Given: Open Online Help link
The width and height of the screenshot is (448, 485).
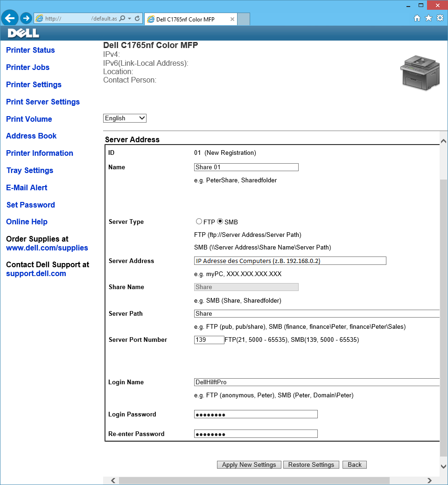Looking at the screenshot, I should [27, 222].
